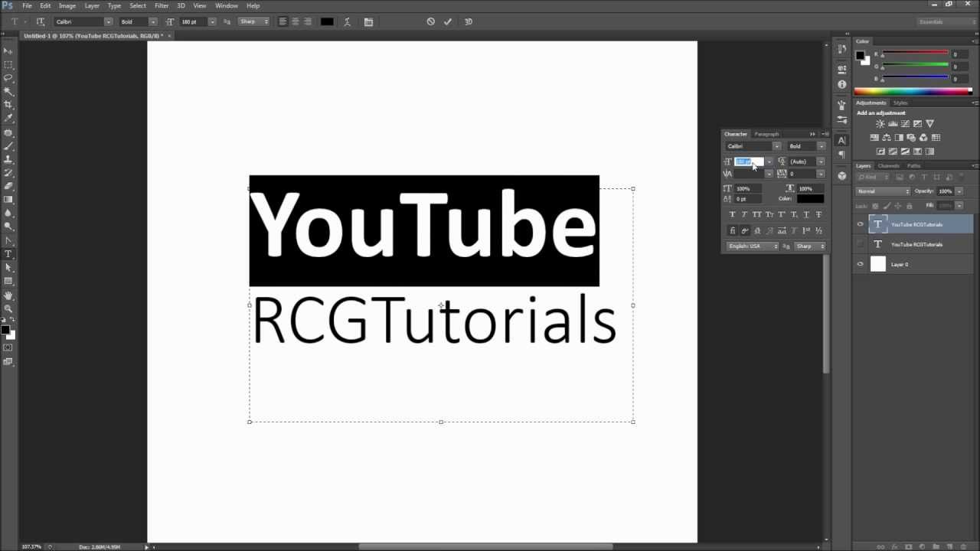
Task: Add a Brightness/Contrast adjustment
Action: [880, 124]
